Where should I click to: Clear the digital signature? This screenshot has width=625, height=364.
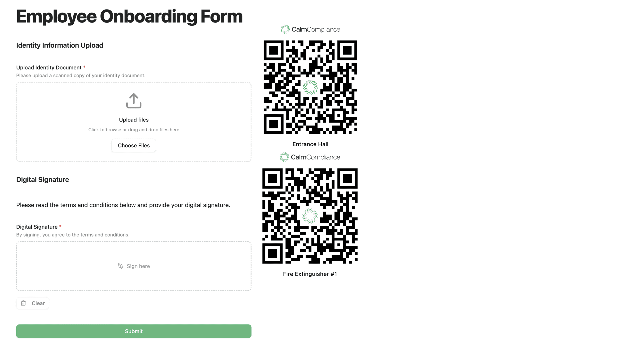33,303
